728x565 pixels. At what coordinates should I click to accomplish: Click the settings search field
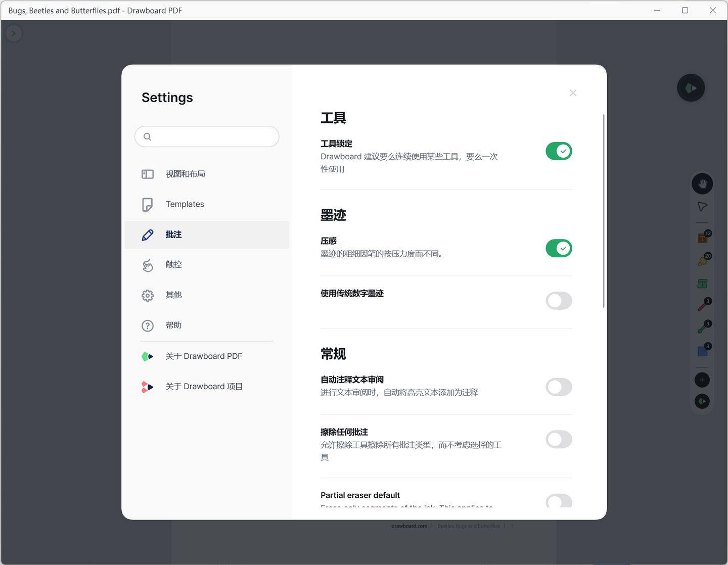tap(206, 136)
